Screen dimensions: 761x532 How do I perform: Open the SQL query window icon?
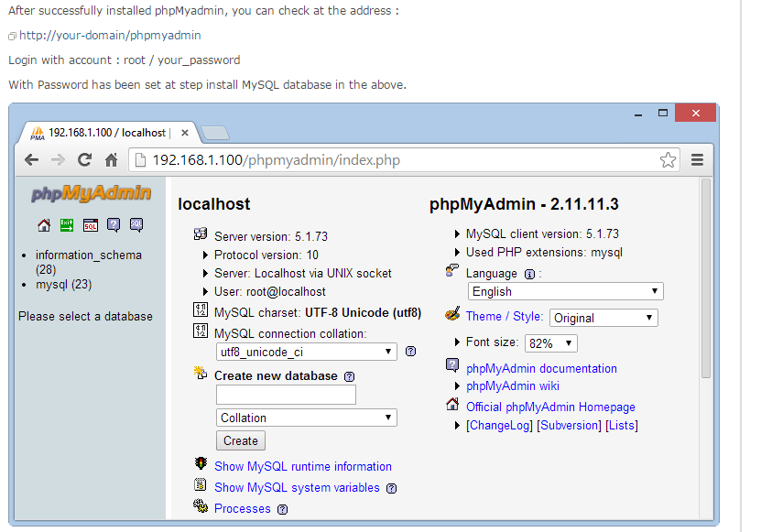[90, 225]
